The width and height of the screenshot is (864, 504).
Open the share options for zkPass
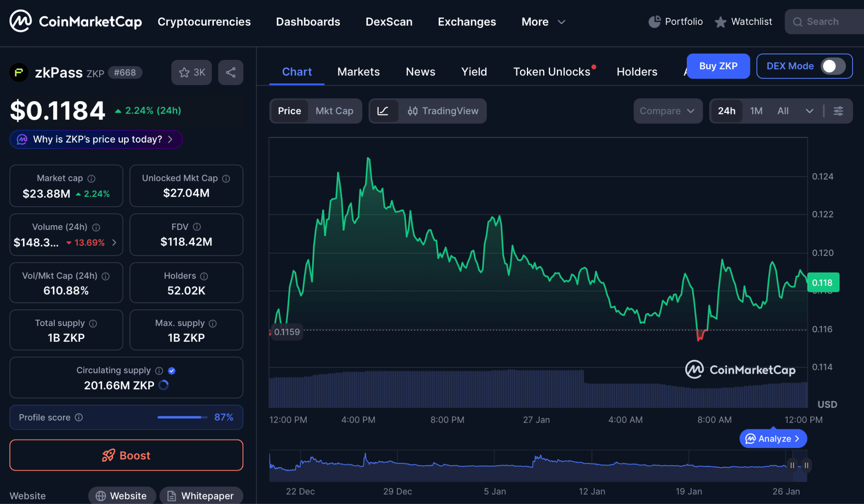point(230,72)
